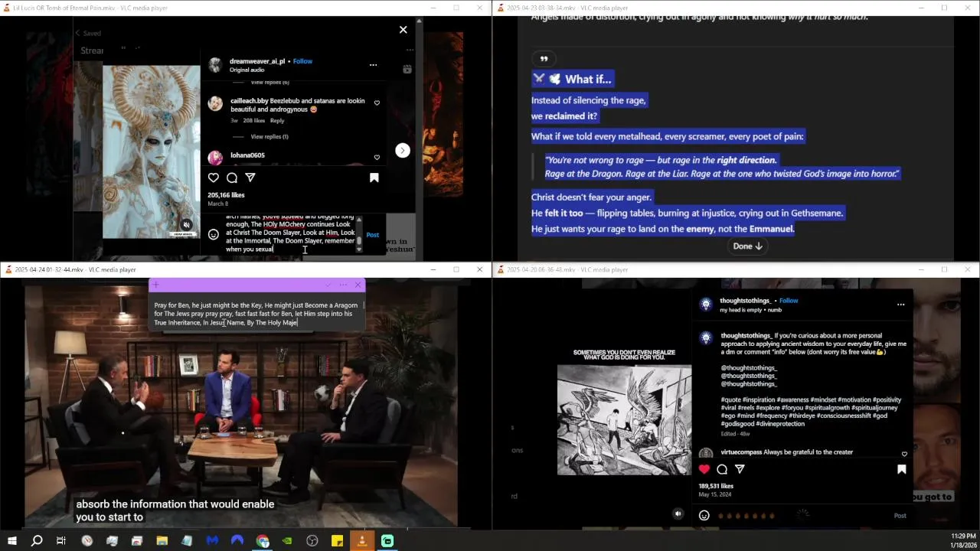
Task: Click in the comment text mentioning Doom Slayer
Action: coord(290,233)
